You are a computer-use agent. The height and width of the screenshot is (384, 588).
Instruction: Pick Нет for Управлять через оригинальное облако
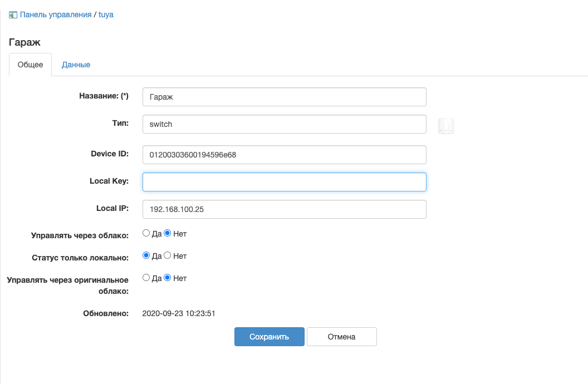(x=167, y=277)
